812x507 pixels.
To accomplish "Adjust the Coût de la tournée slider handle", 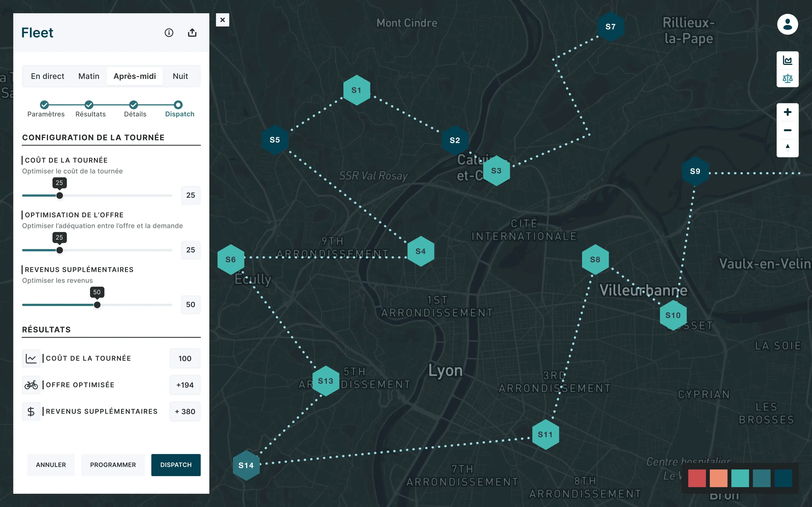I will 59,195.
